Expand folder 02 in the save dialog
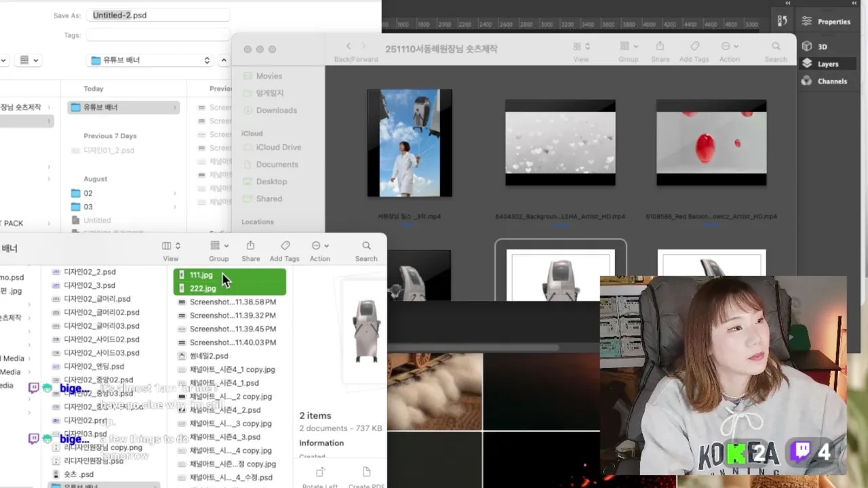This screenshot has width=868, height=488. pos(174,193)
